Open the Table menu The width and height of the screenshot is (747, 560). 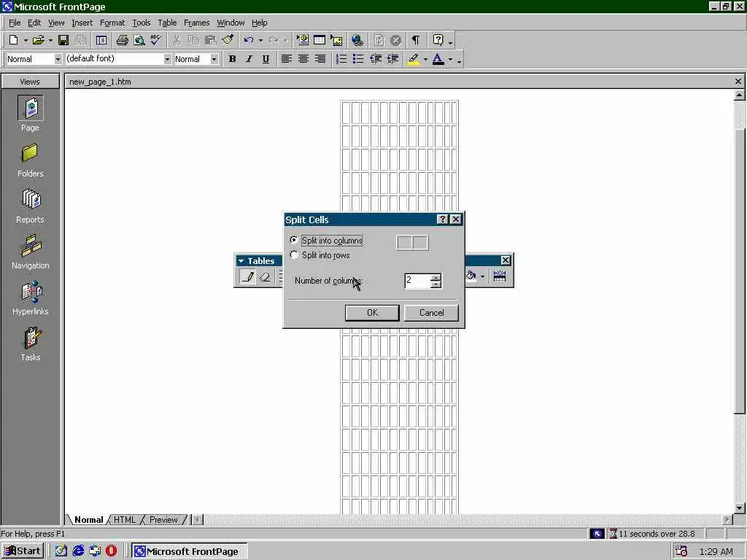(x=167, y=23)
